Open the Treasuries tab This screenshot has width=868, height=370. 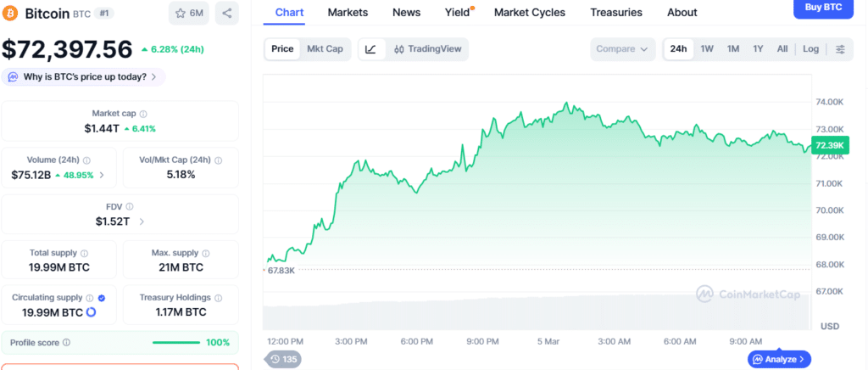click(616, 12)
